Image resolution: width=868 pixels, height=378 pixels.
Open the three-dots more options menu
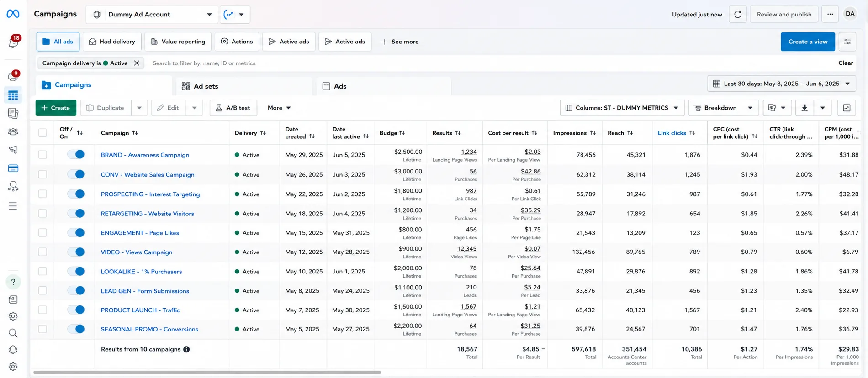pos(830,14)
